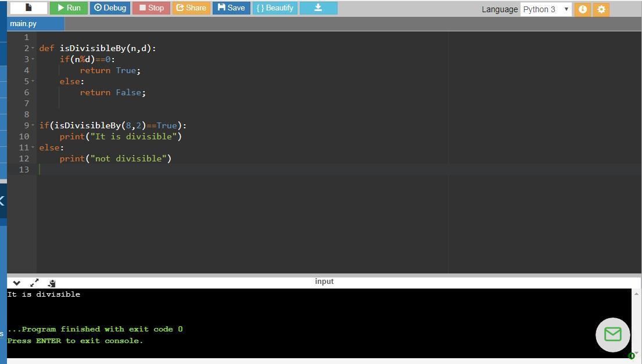
Task: Share the code
Action: click(x=191, y=8)
